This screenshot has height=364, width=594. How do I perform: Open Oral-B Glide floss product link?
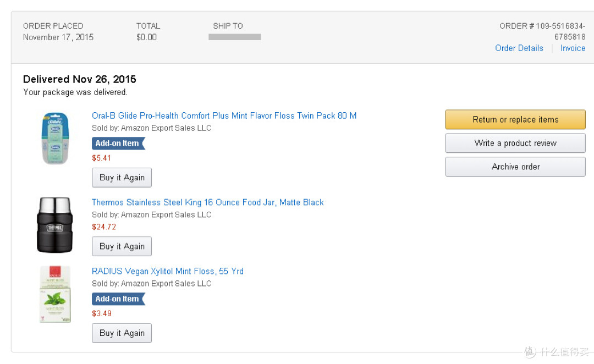(x=224, y=115)
